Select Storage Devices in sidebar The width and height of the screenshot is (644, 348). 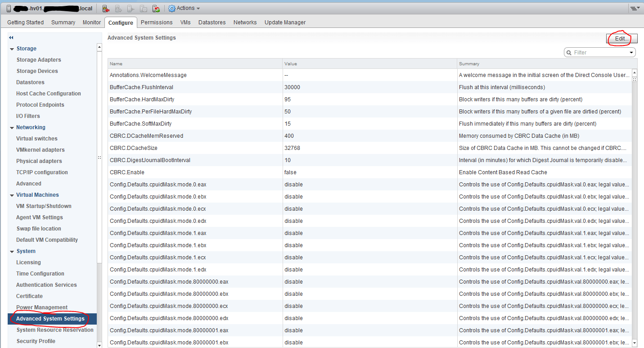click(37, 71)
